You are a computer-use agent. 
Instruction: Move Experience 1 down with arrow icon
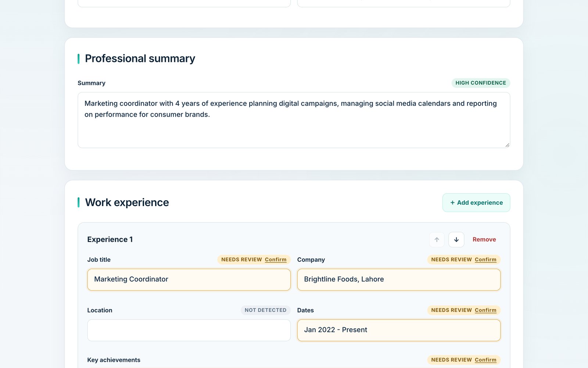point(456,240)
